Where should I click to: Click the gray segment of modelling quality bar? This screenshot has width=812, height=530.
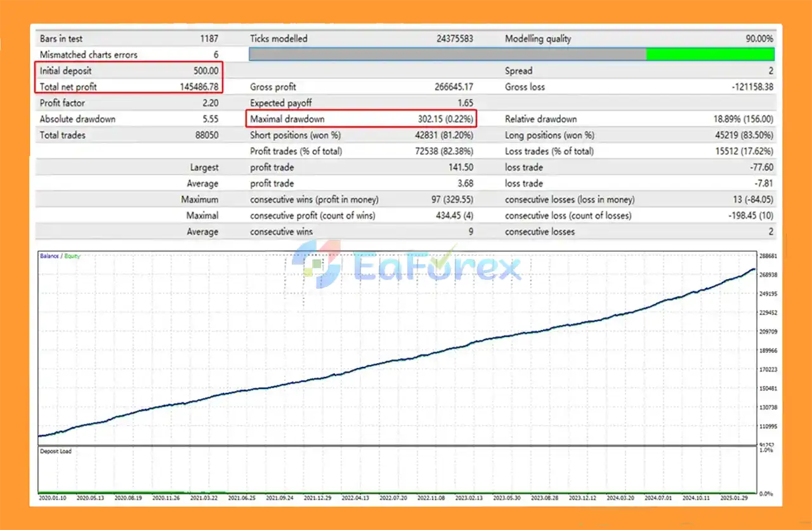(x=447, y=55)
